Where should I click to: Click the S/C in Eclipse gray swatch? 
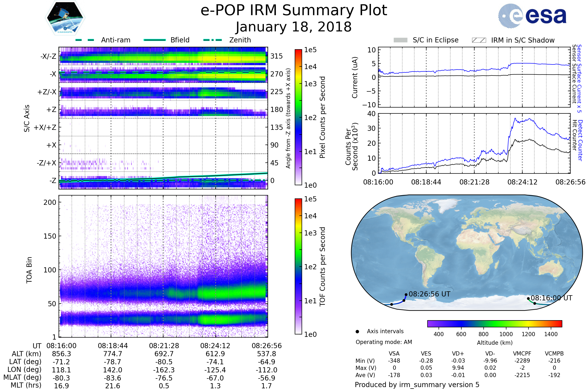tap(401, 40)
